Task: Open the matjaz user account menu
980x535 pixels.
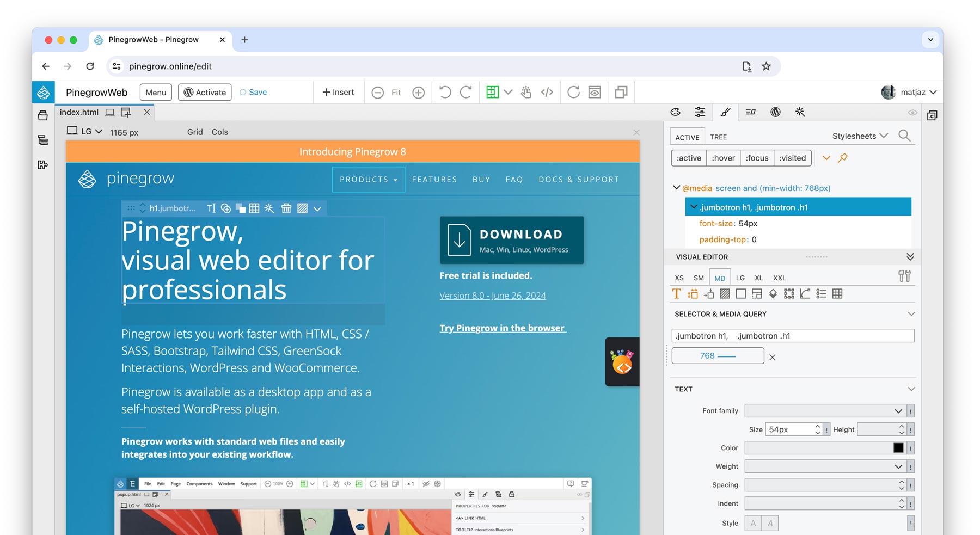Action: coord(909,92)
